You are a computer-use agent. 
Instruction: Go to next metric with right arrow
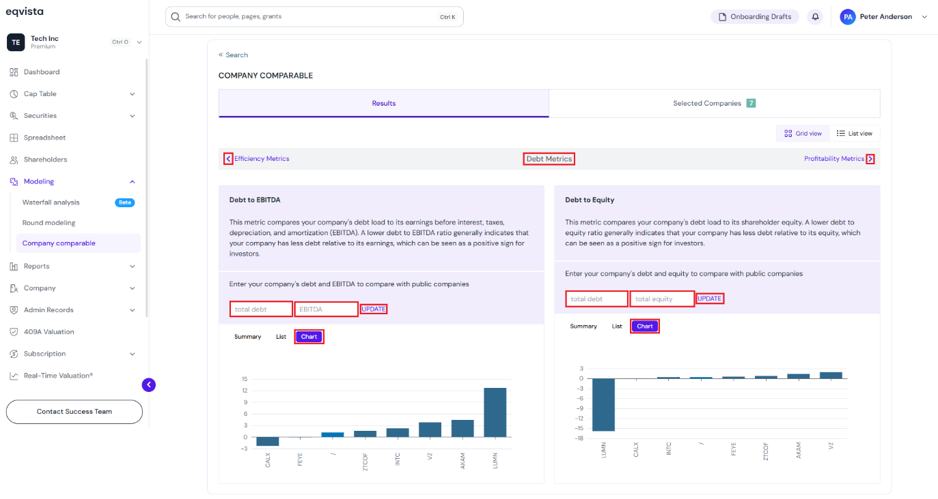tap(870, 159)
